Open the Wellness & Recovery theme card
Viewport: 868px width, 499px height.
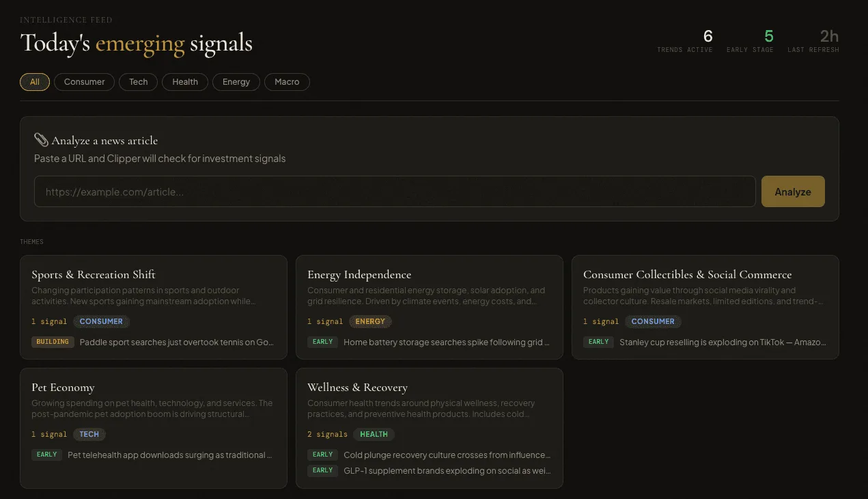[x=430, y=429]
